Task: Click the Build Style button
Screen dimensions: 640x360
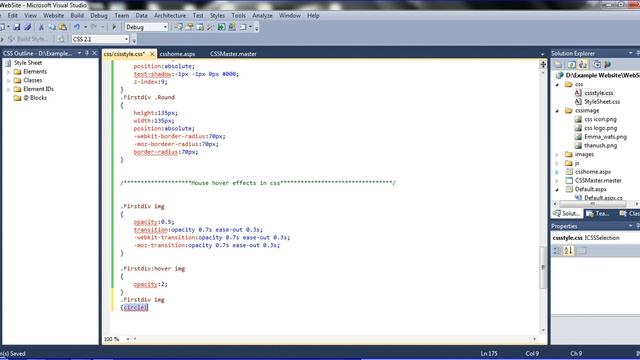Action: pos(28,39)
